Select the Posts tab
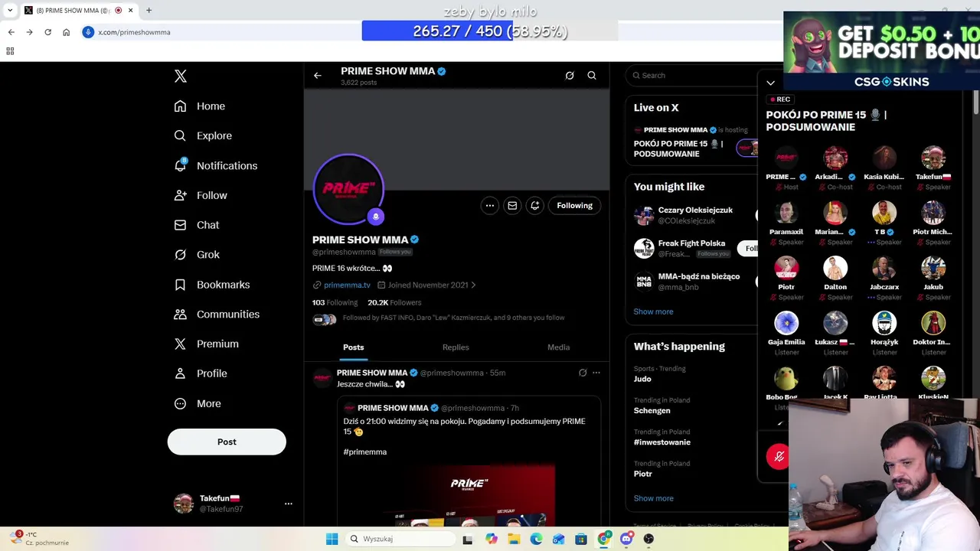The height and width of the screenshot is (551, 980). click(x=354, y=347)
